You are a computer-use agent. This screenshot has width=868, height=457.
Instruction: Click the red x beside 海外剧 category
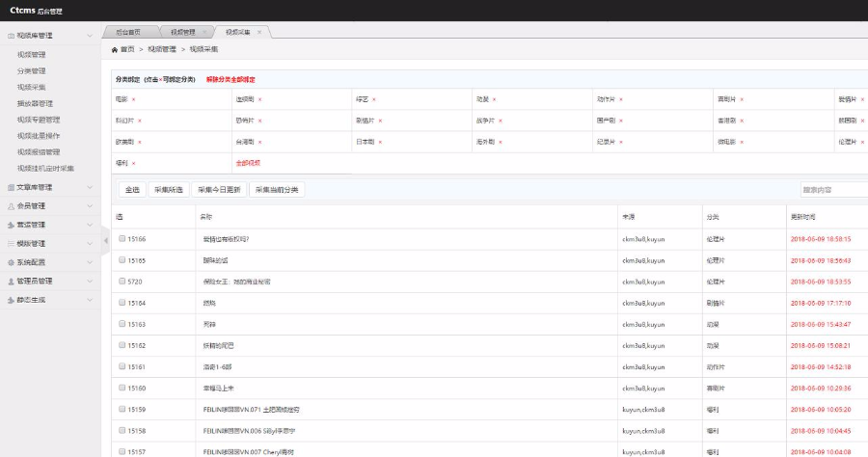(x=501, y=142)
